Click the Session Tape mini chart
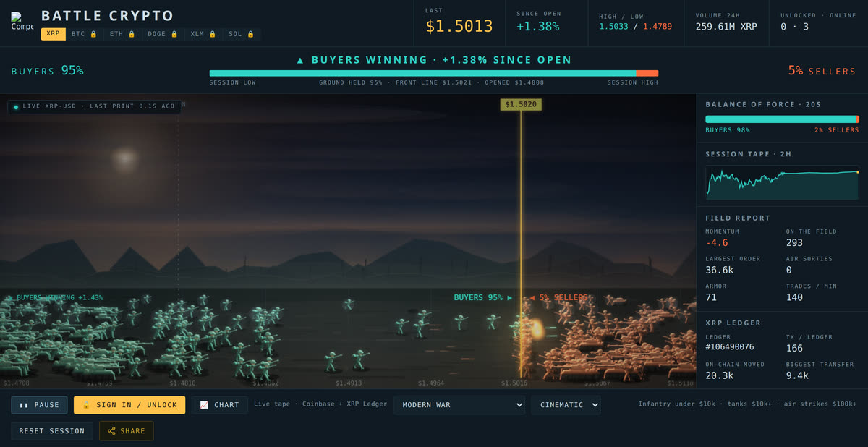868x447 pixels. pos(782,183)
